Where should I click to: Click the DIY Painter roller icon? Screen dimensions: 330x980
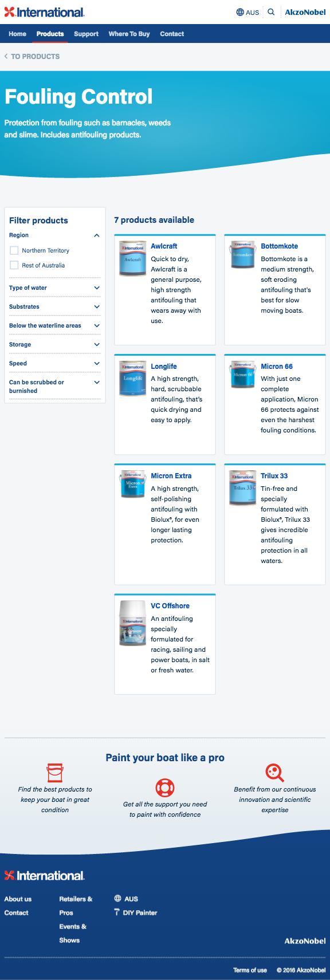[x=117, y=912]
